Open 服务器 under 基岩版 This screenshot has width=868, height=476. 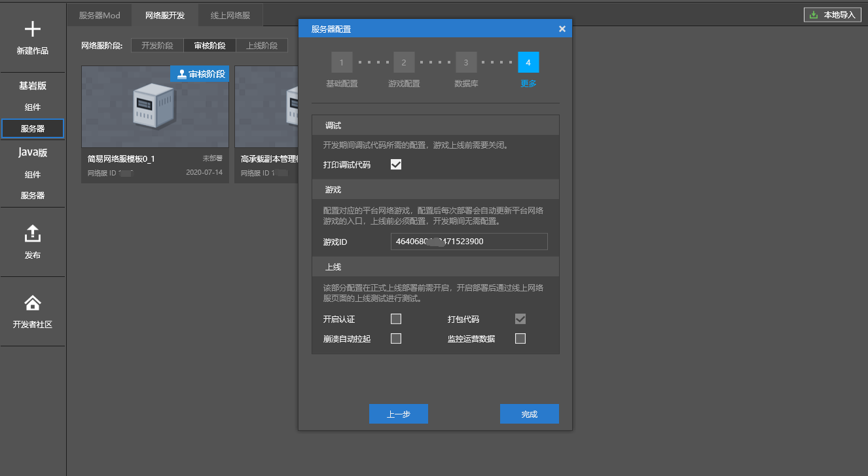pyautogui.click(x=33, y=129)
